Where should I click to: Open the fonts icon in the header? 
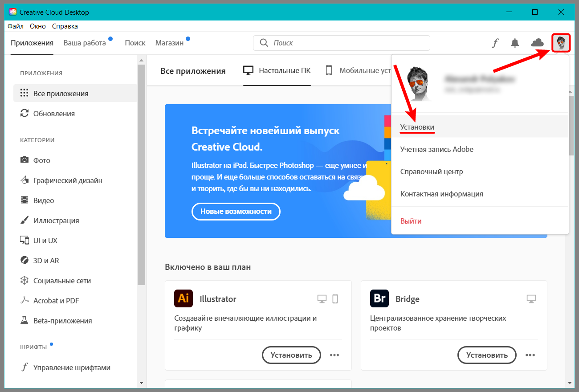[x=495, y=43]
